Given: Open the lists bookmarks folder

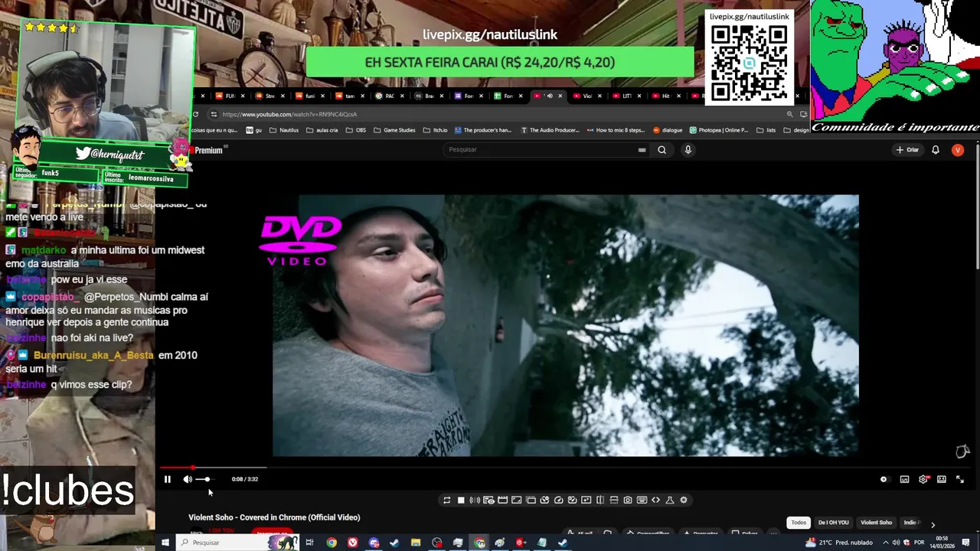Looking at the screenshot, I should coord(766,130).
